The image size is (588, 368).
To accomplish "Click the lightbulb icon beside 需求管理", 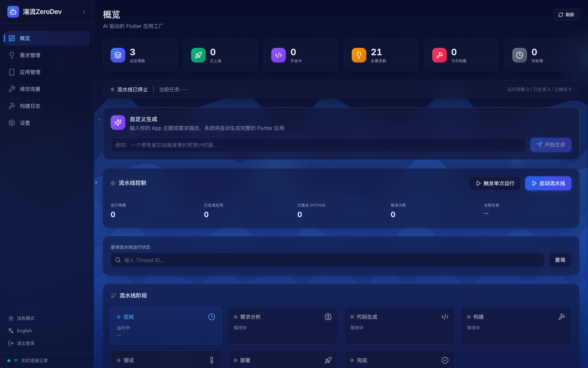I will (x=12, y=55).
